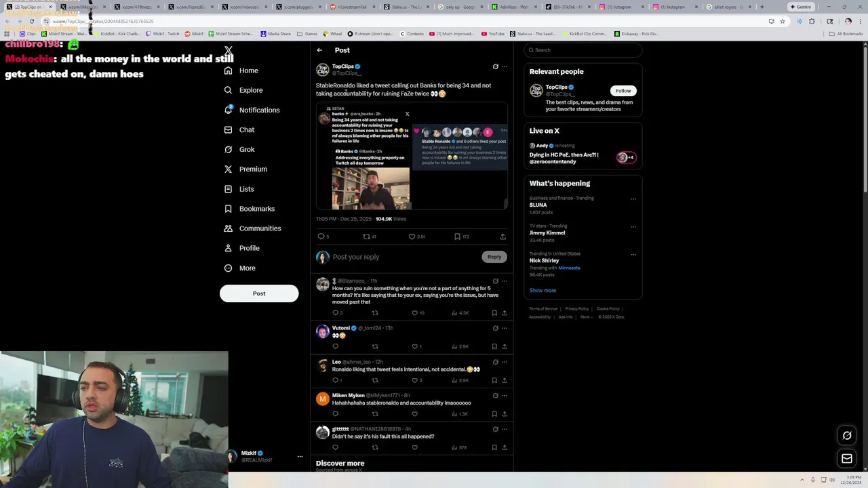Open the Terms of Service link
This screenshot has height=488, width=868.
(543, 308)
